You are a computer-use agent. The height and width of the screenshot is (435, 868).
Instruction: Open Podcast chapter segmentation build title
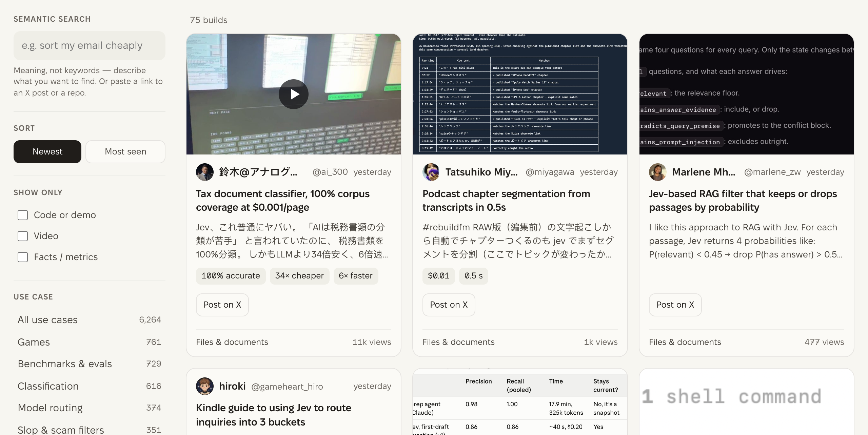pyautogui.click(x=506, y=201)
